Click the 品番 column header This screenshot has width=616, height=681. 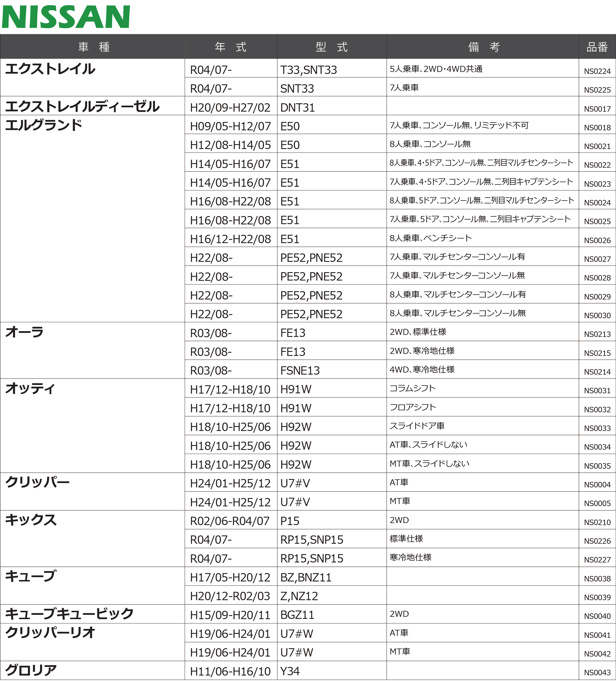(597, 47)
